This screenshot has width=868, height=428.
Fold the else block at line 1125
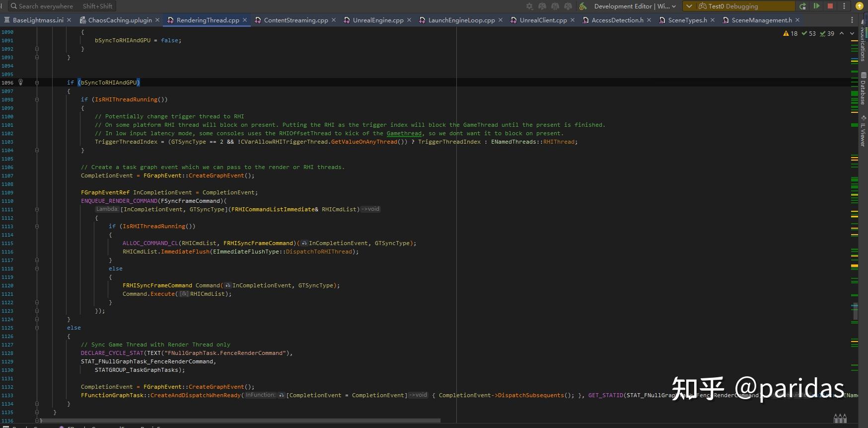(37, 328)
